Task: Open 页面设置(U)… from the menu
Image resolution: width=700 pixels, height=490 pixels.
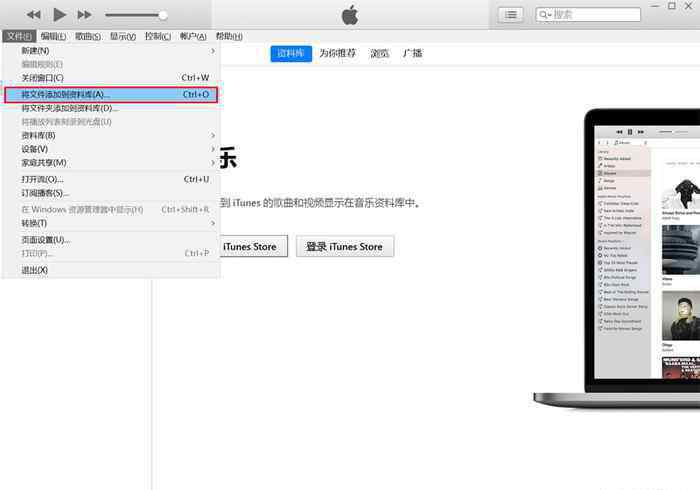Action: 111,240
